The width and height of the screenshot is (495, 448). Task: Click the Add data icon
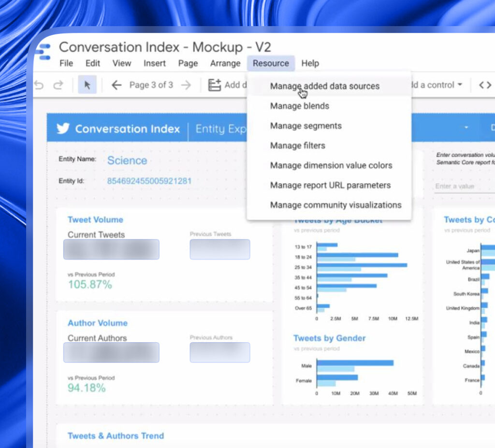214,85
